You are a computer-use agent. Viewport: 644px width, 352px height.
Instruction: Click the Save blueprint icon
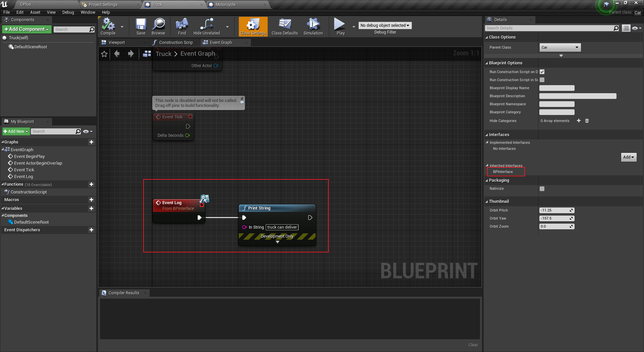point(141,26)
